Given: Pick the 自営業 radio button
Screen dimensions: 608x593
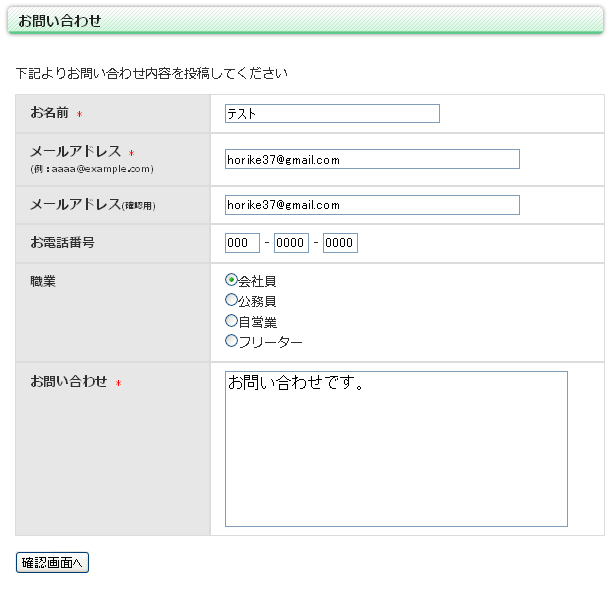Looking at the screenshot, I should [232, 321].
